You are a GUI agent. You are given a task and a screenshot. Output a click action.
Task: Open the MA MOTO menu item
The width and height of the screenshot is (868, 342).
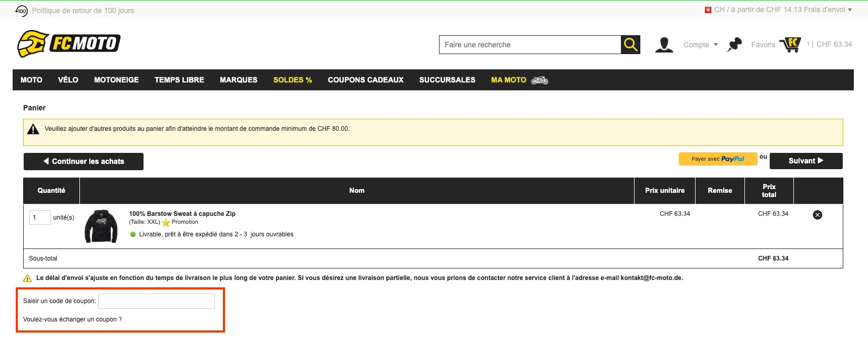click(x=508, y=80)
